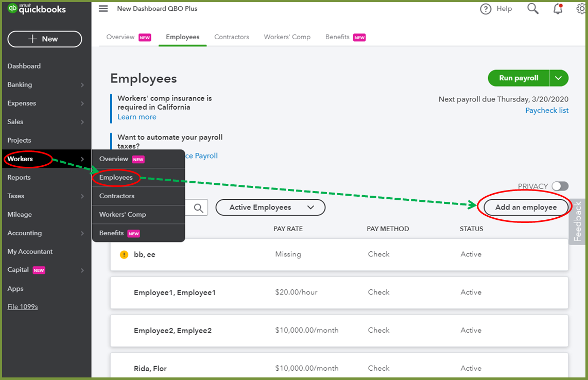Expand the Accounting sidebar submenu
The image size is (588, 380).
click(82, 233)
